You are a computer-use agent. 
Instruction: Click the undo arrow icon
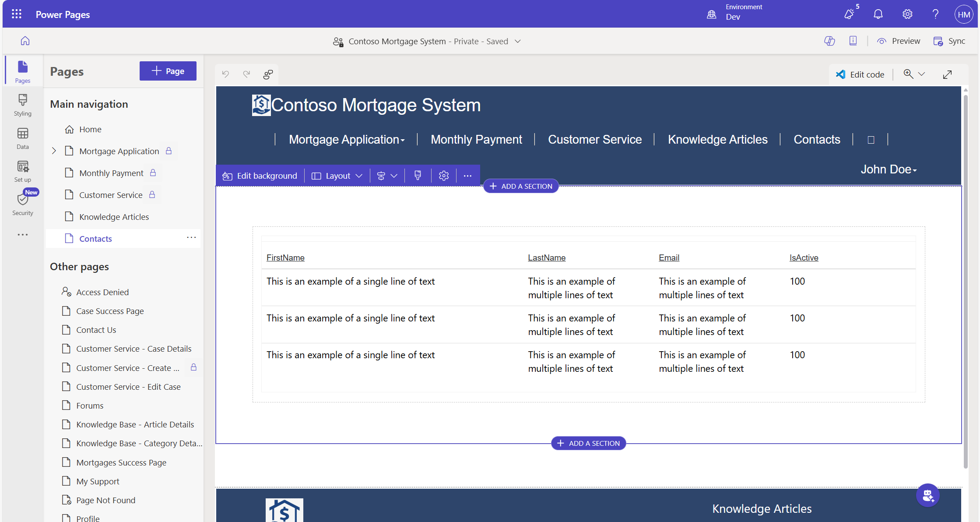[225, 74]
